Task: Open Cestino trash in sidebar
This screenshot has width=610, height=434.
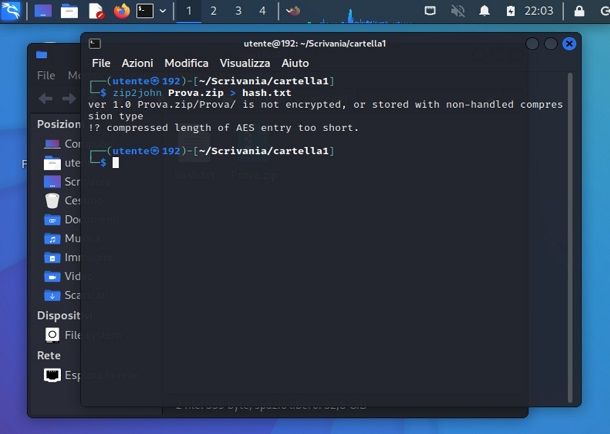Action: pos(61,201)
